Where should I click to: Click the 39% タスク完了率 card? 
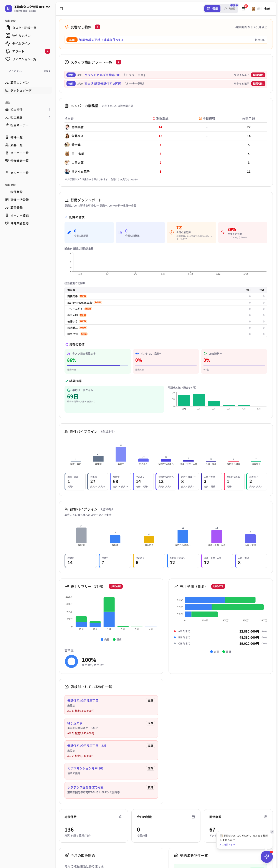click(x=243, y=232)
